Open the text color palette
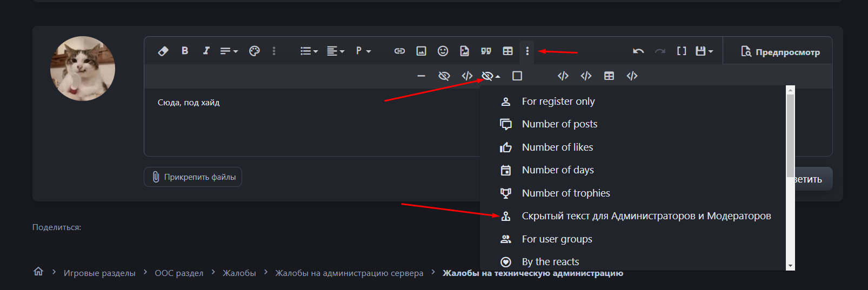This screenshot has height=290, width=868. pos(254,51)
